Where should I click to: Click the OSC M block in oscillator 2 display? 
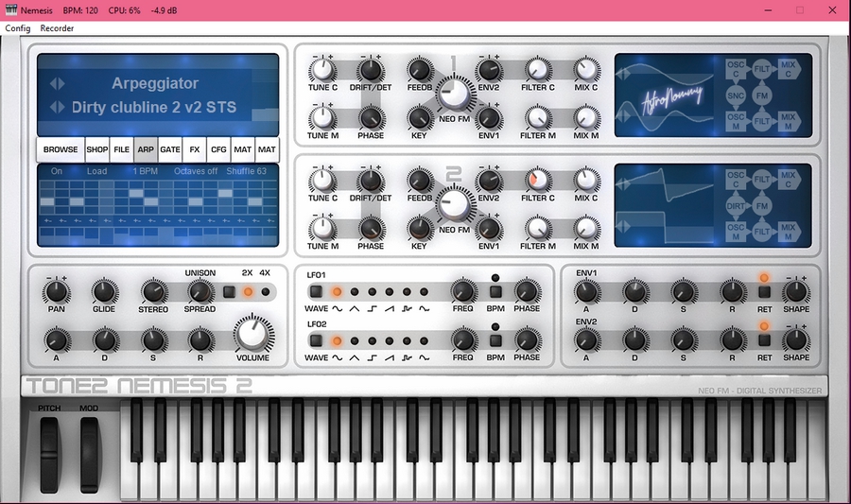(736, 232)
